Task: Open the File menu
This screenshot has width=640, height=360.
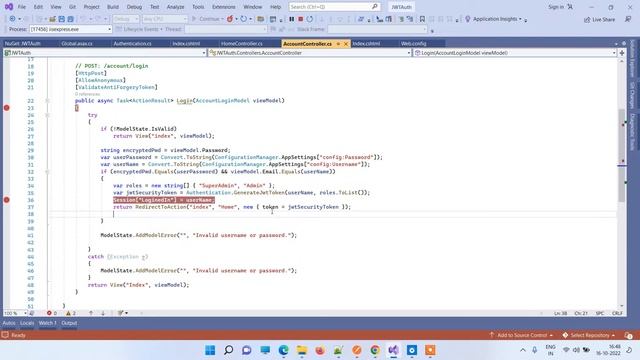Action: [x=22, y=7]
